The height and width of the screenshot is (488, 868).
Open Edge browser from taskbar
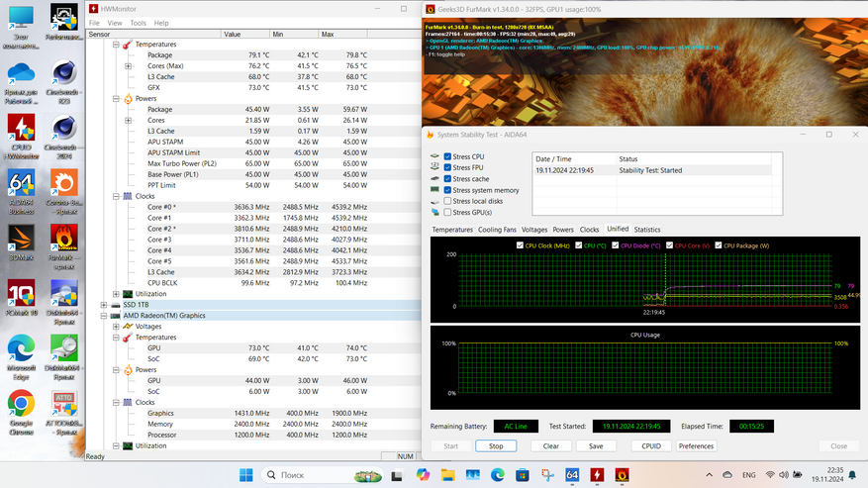click(497, 475)
